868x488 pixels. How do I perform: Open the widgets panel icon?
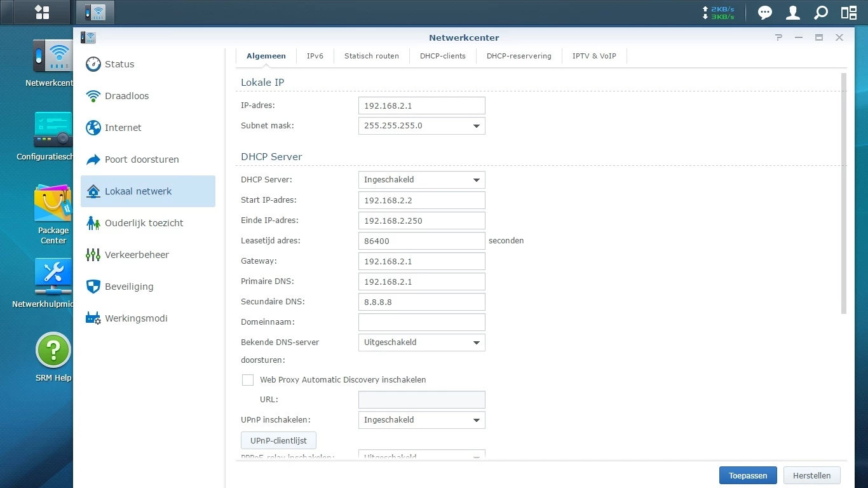[x=849, y=13]
